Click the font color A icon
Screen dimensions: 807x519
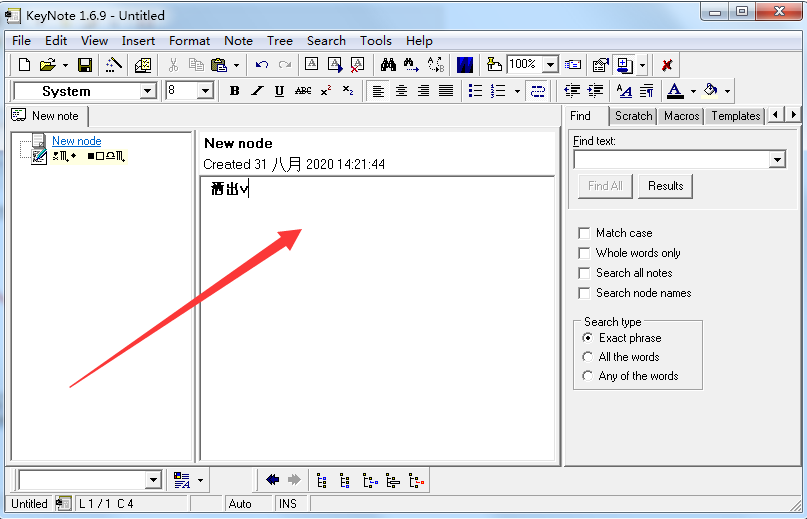(x=675, y=91)
